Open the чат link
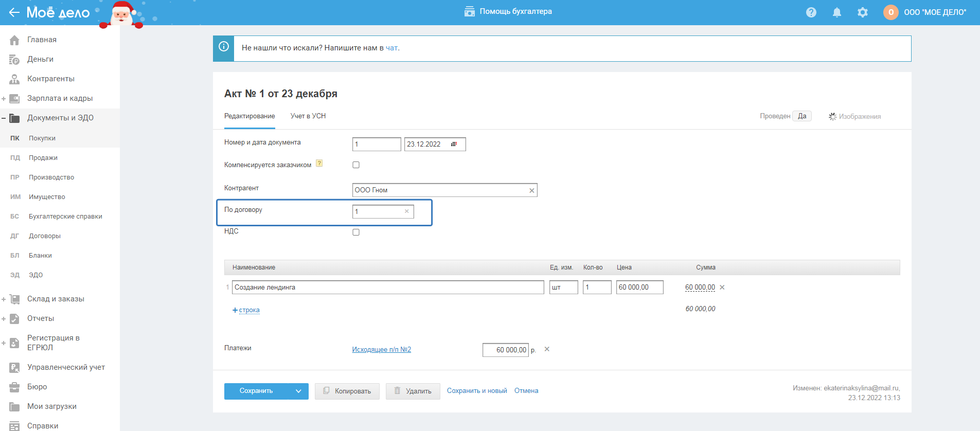This screenshot has width=980, height=431. coord(391,48)
